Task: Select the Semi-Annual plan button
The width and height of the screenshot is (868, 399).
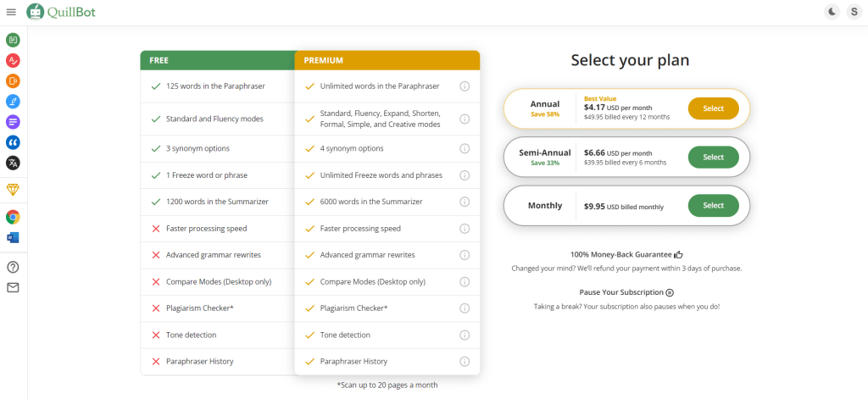Action: (x=713, y=158)
